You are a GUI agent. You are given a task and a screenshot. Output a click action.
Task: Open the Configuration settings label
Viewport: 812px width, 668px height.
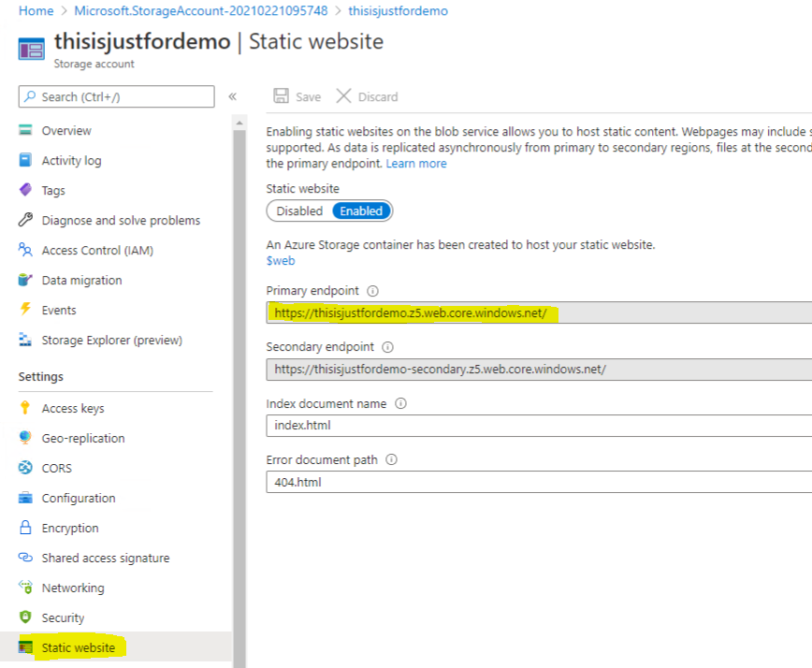pos(79,498)
